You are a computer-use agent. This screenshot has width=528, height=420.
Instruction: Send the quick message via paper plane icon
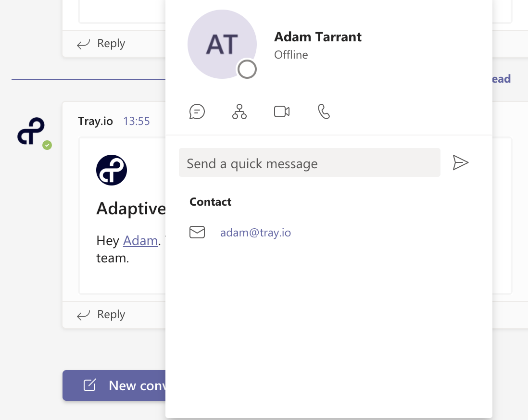tap(461, 162)
